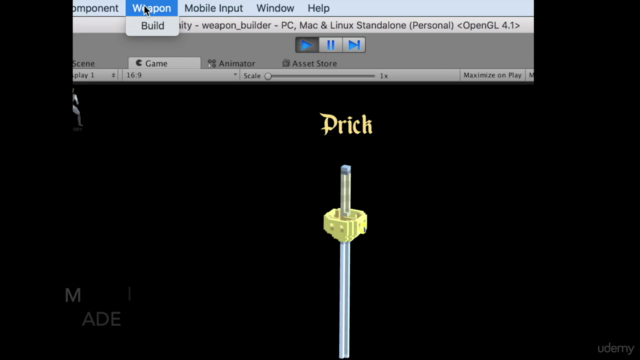640x360 pixels.
Task: Choose Build from the Weapon menu
Action: pyautogui.click(x=152, y=26)
